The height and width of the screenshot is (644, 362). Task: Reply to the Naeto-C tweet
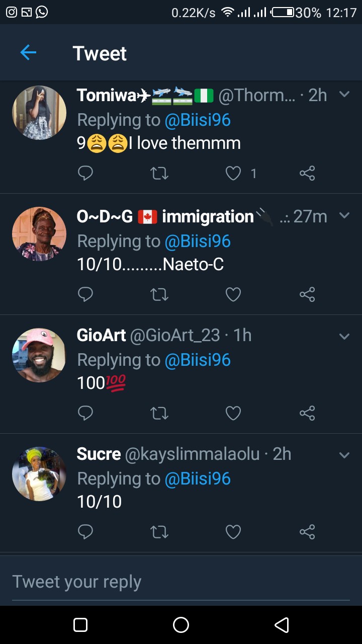pos(85,294)
